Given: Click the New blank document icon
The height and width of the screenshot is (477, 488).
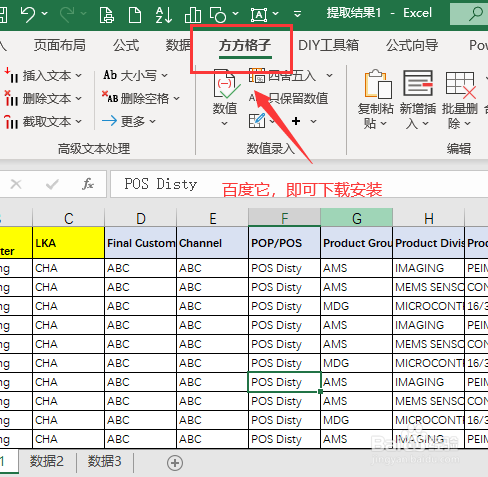Looking at the screenshot, I should (x=135, y=15).
